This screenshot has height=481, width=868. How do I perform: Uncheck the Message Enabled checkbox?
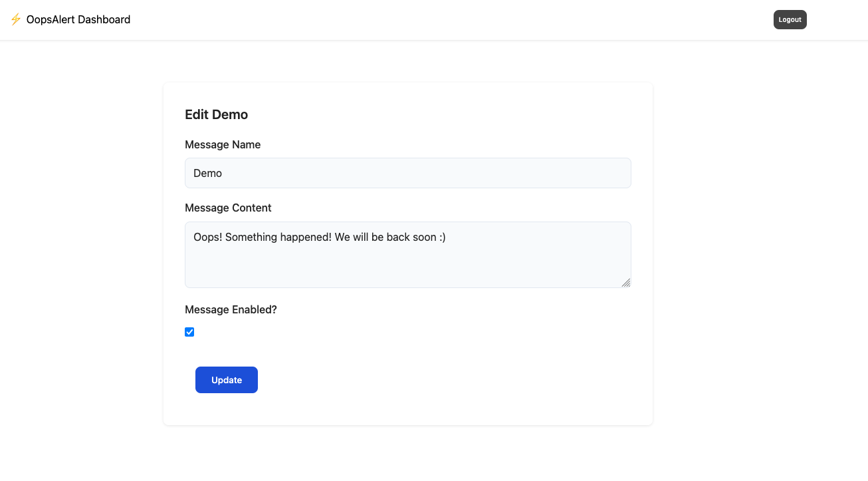click(x=189, y=332)
